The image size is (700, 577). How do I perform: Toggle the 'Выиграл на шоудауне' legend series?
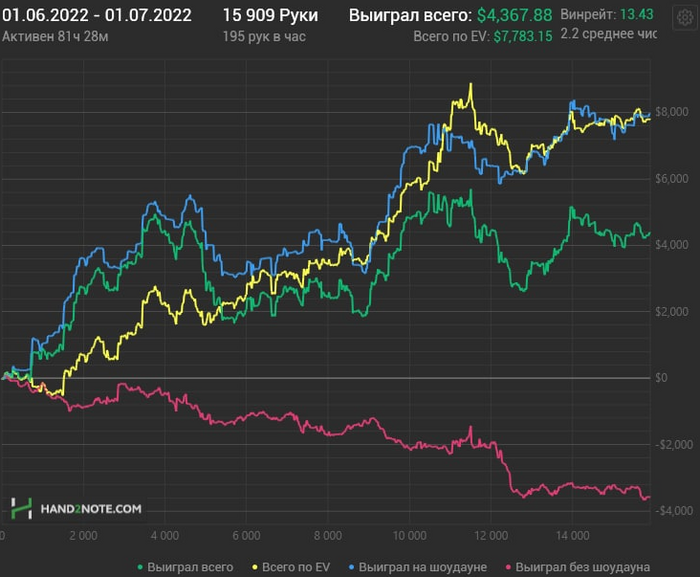pyautogui.click(x=417, y=567)
